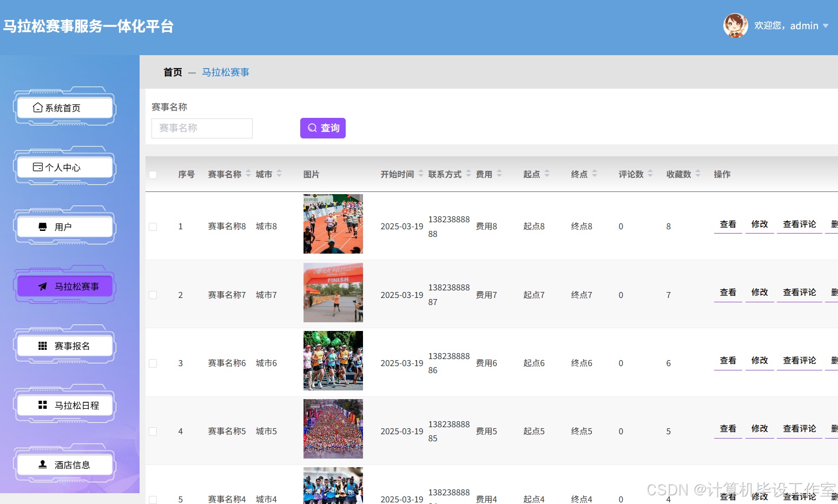838x504 pixels.
Task: Click 查看评论 for 赛事名称5
Action: [x=800, y=429]
